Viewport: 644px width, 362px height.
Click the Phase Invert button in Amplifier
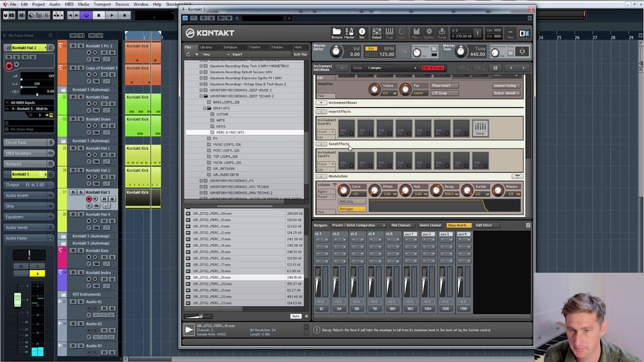(444, 85)
